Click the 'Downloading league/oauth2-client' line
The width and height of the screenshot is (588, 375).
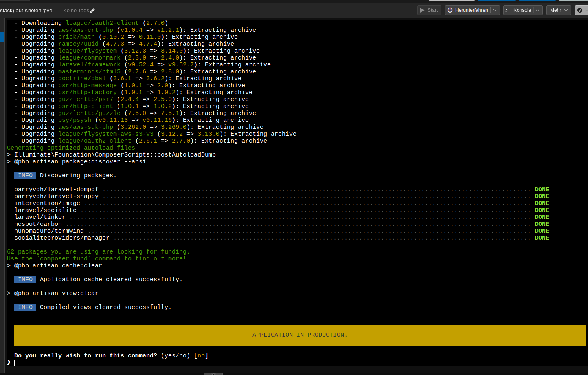pyautogui.click(x=91, y=23)
